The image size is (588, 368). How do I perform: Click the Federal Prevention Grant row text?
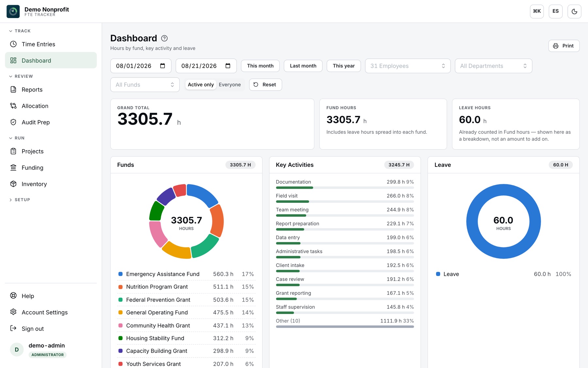click(158, 300)
